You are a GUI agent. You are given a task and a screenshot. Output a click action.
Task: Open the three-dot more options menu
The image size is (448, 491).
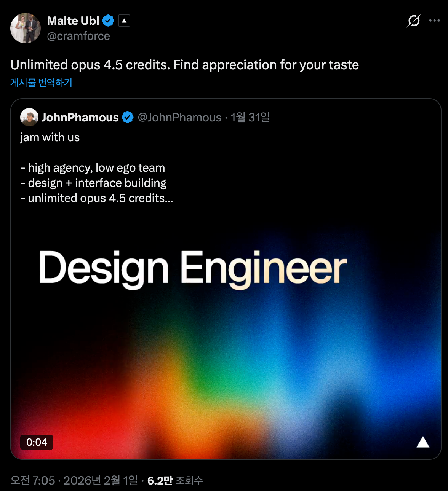[434, 21]
